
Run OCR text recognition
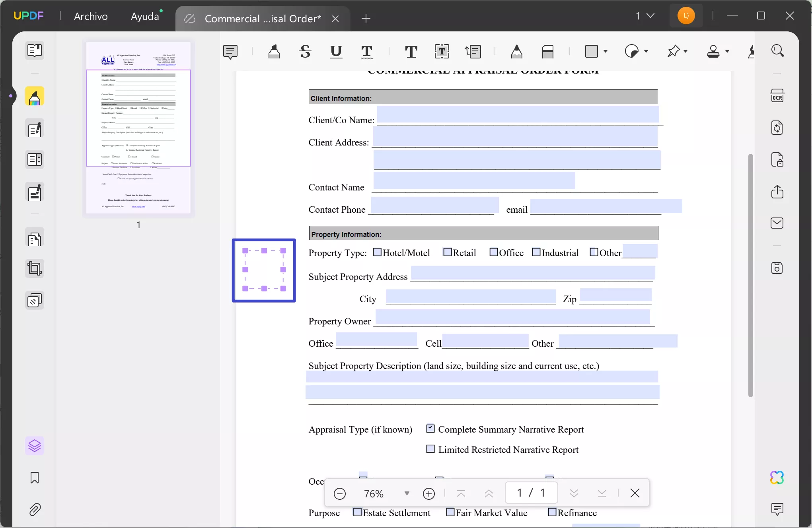(777, 96)
